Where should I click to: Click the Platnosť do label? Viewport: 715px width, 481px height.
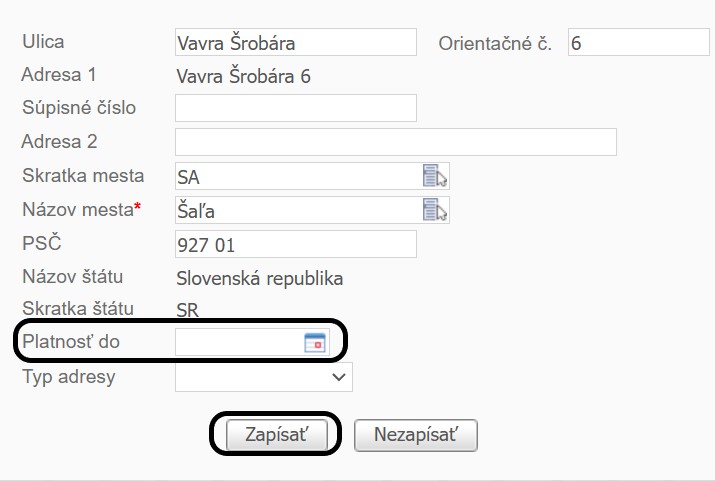(x=71, y=342)
